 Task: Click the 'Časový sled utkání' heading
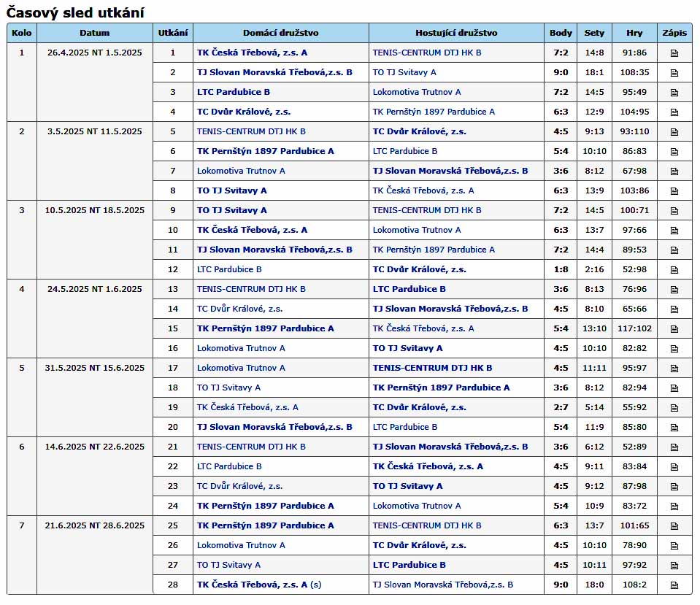(x=75, y=12)
